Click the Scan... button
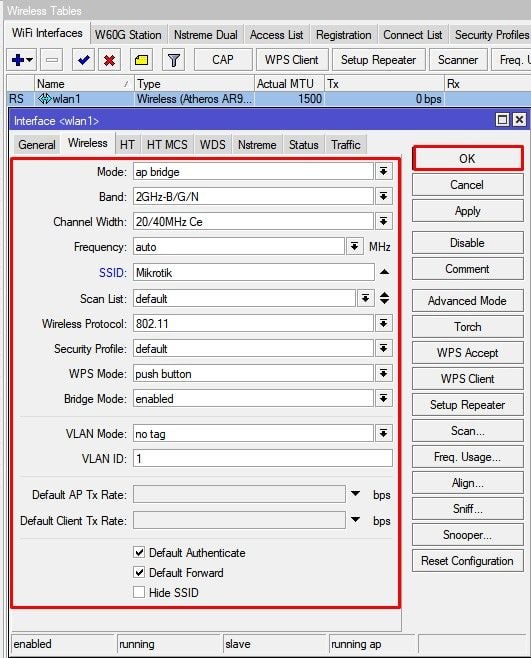The image size is (531, 658). pyautogui.click(x=467, y=431)
